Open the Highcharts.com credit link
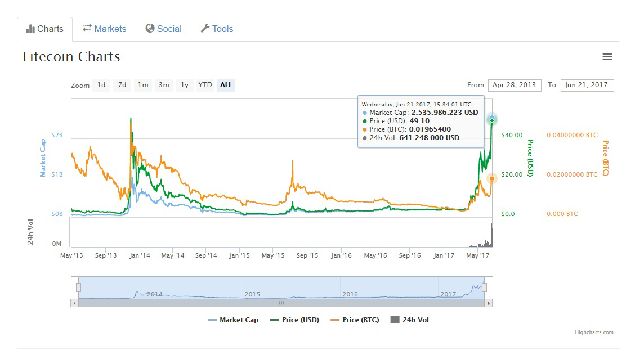Viewport: 644px width, 351px height. 594,332
